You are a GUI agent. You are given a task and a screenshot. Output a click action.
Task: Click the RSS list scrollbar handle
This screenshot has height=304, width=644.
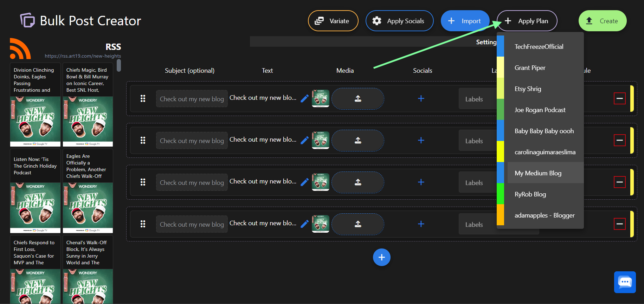[x=119, y=65]
